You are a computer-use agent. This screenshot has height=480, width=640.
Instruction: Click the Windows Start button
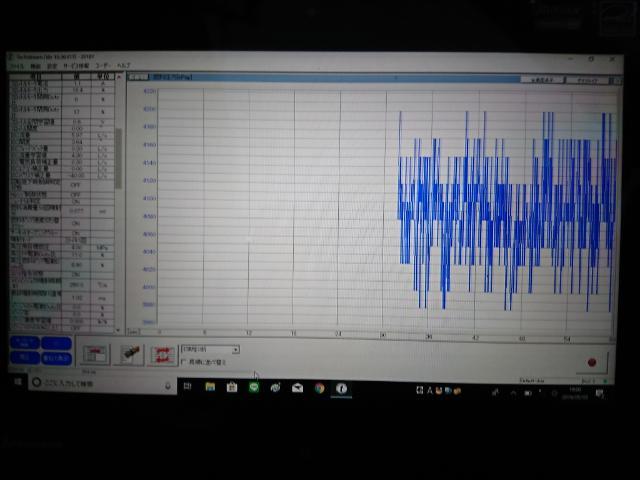click(x=19, y=381)
